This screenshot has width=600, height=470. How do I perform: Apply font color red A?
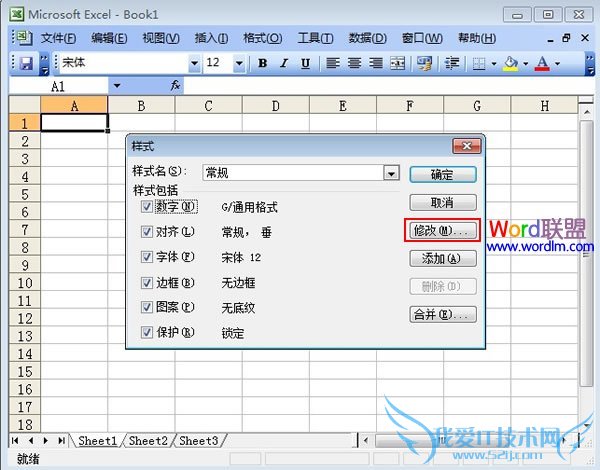[542, 64]
